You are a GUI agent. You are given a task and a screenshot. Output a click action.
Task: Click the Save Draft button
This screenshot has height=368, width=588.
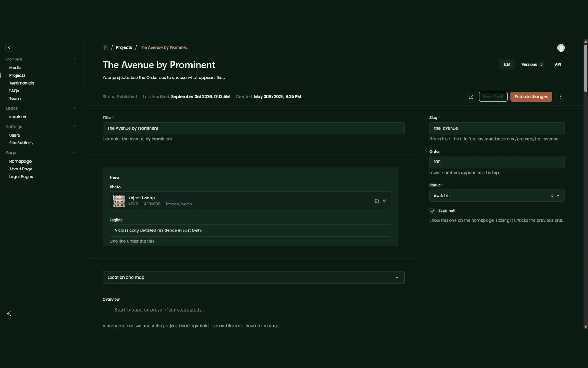pos(493,97)
